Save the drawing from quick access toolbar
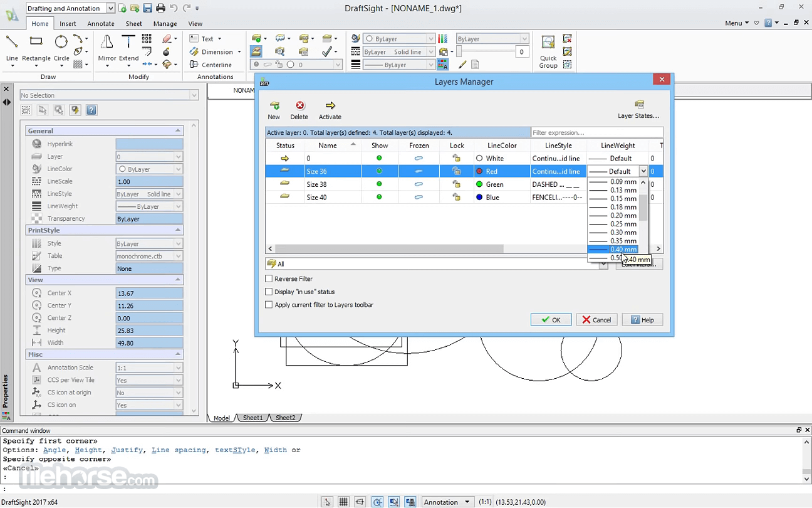Viewport: 812px width, 508px height. pyautogui.click(x=148, y=8)
